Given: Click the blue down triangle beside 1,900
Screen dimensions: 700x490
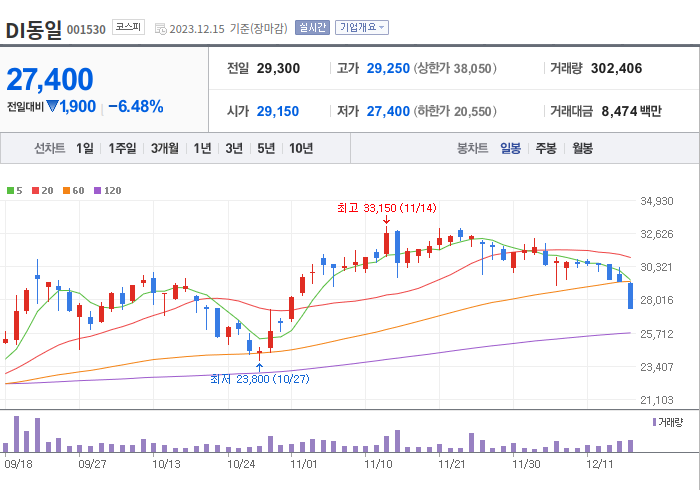Looking at the screenshot, I should click(52, 107).
